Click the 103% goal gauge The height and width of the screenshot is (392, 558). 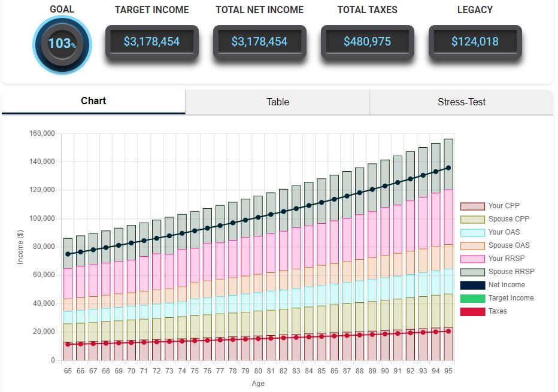pos(62,44)
